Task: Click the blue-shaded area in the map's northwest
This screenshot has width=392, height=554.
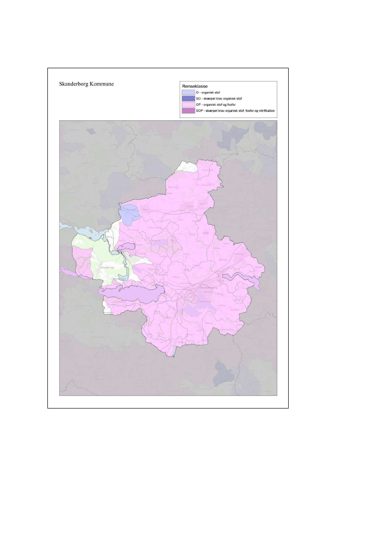Action: click(129, 214)
